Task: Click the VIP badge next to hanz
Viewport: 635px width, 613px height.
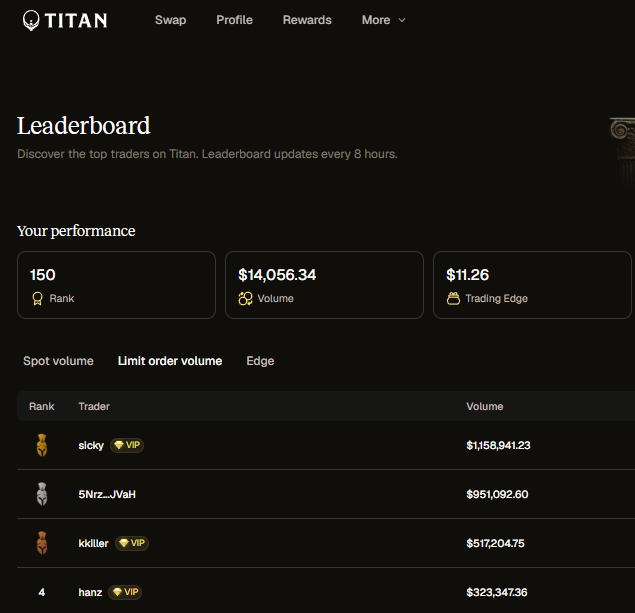Action: click(125, 592)
